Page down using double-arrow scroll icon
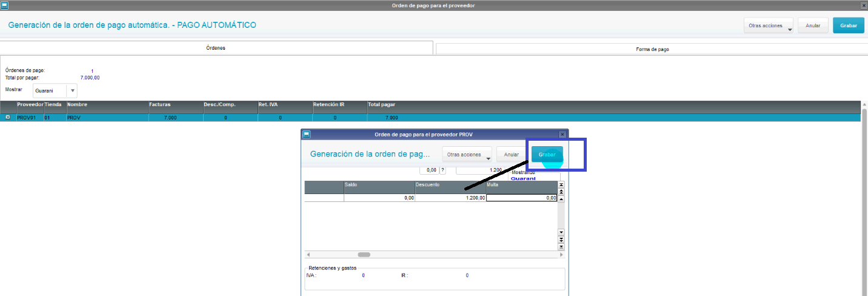 click(561, 240)
